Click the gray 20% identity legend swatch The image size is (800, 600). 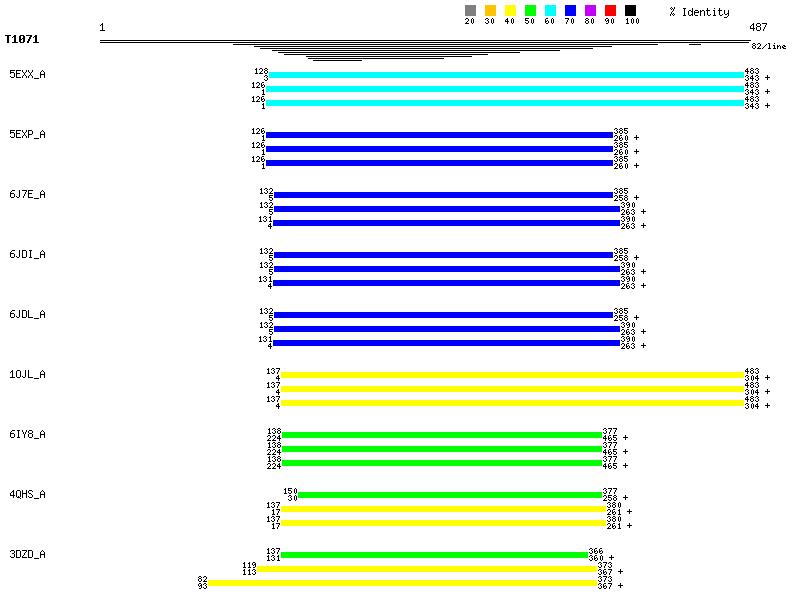[x=470, y=11]
